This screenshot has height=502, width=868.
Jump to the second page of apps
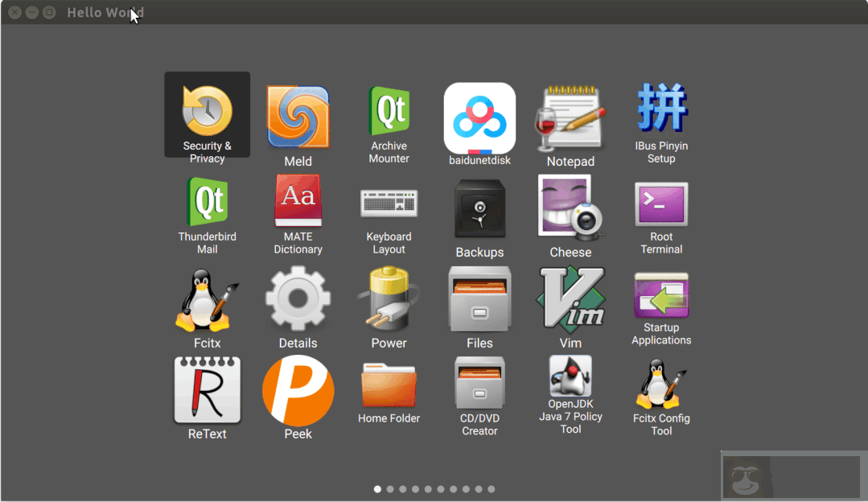390,488
